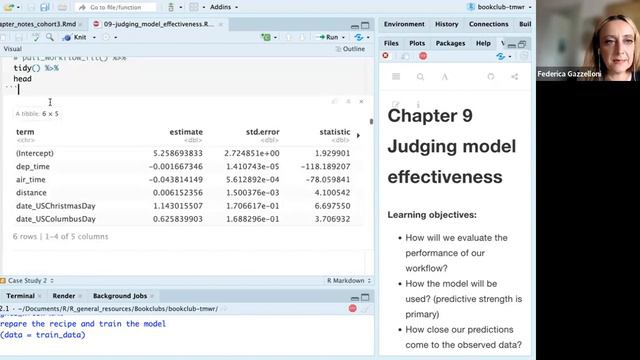Viewport: 640px width, 360px height.
Task: Toggle the book sidebar hamburger icon
Action: click(396, 76)
